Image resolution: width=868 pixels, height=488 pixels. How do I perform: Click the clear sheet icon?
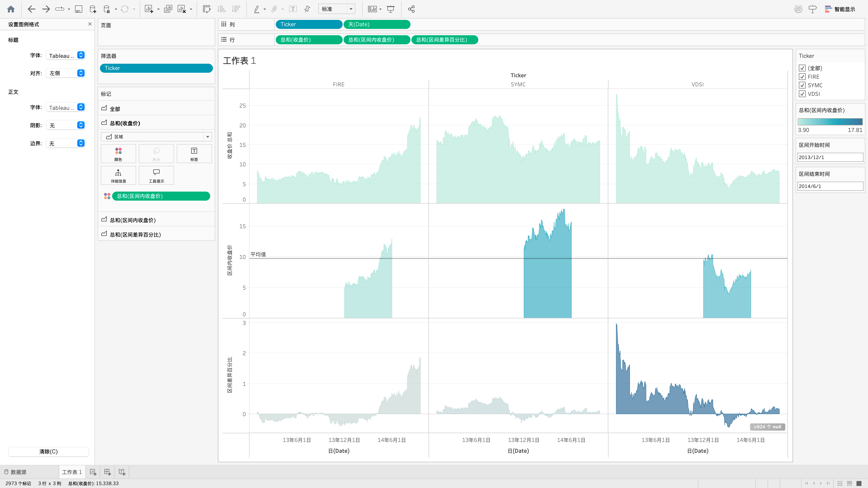tap(182, 9)
